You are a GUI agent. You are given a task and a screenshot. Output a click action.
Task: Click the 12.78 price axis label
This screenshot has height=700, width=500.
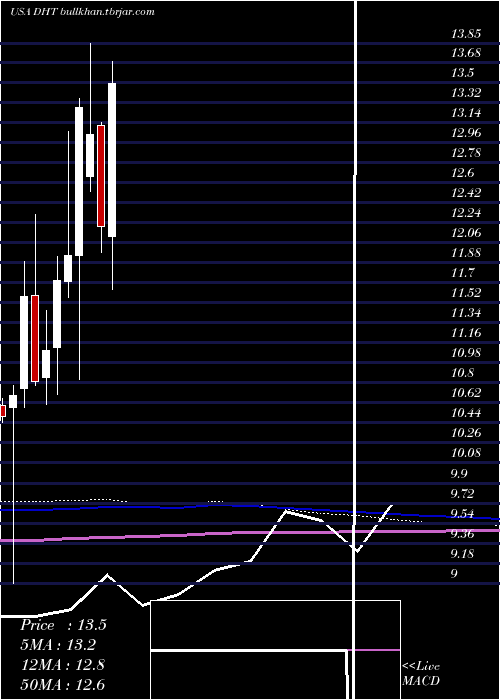[466, 153]
